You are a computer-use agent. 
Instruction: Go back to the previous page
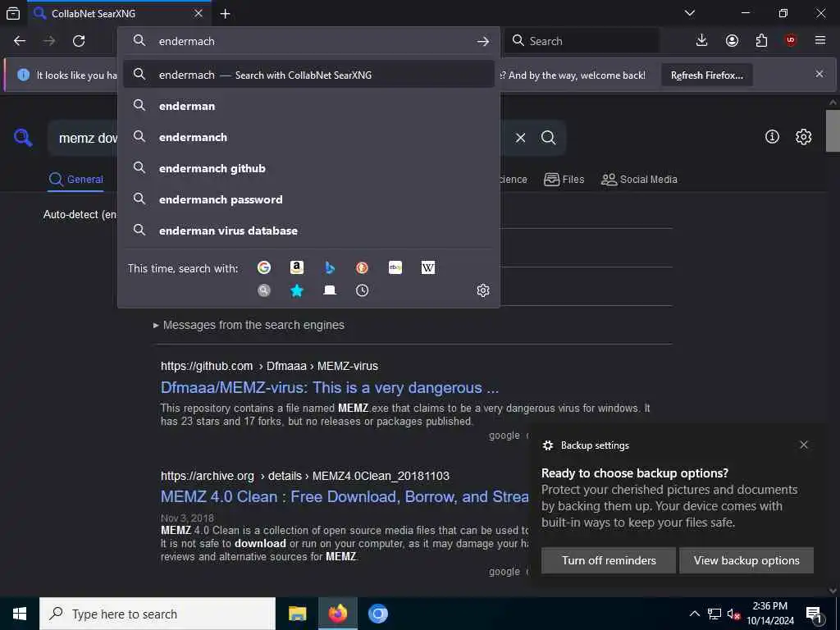point(20,41)
